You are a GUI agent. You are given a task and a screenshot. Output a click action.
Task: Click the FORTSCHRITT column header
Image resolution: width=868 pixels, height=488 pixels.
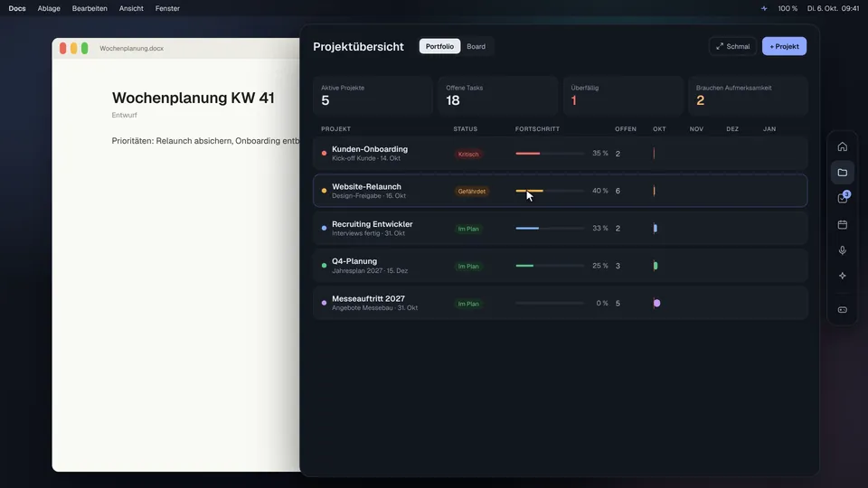click(537, 129)
